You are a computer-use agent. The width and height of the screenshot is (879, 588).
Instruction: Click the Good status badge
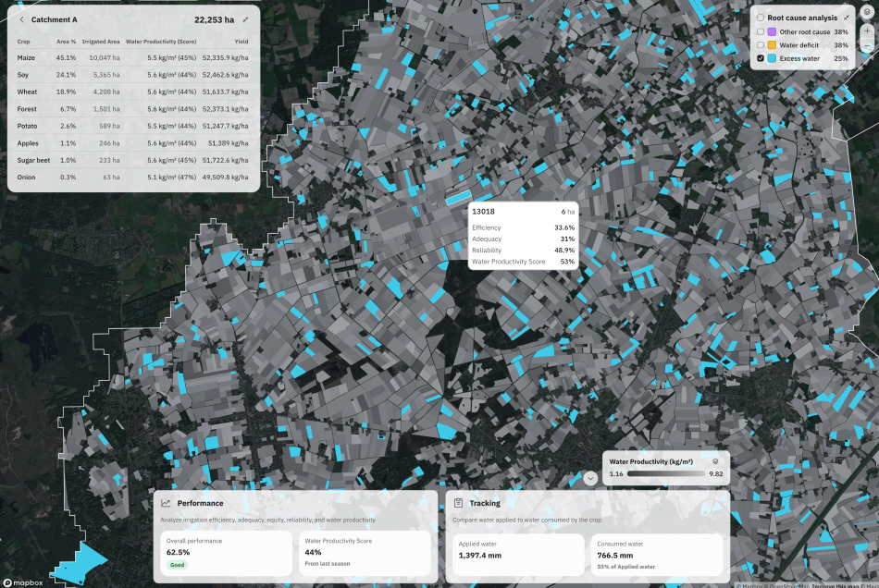pos(177,565)
